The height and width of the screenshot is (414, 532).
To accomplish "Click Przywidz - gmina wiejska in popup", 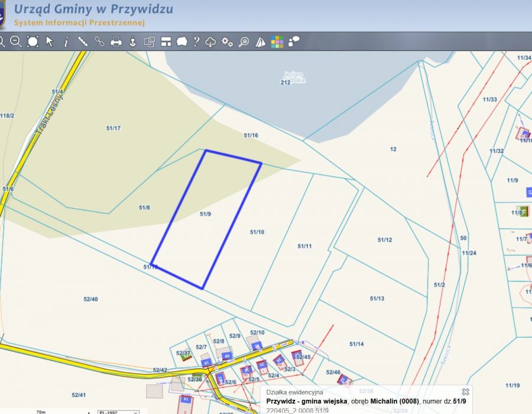I will point(307,401).
